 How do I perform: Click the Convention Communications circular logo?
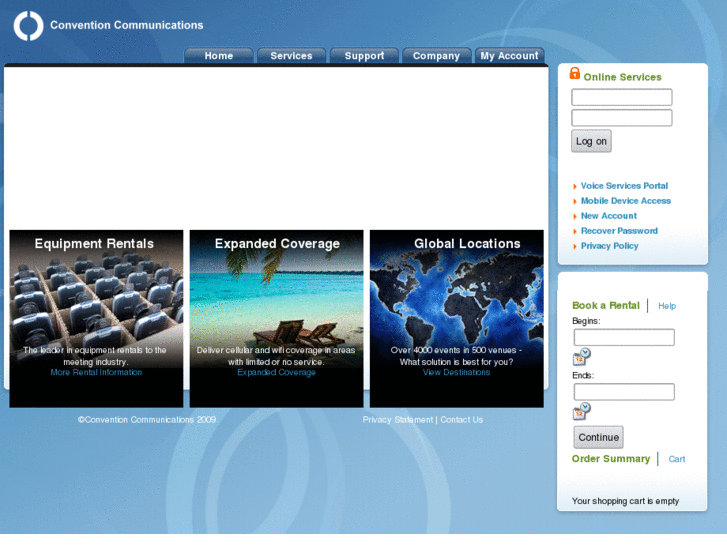(28, 26)
